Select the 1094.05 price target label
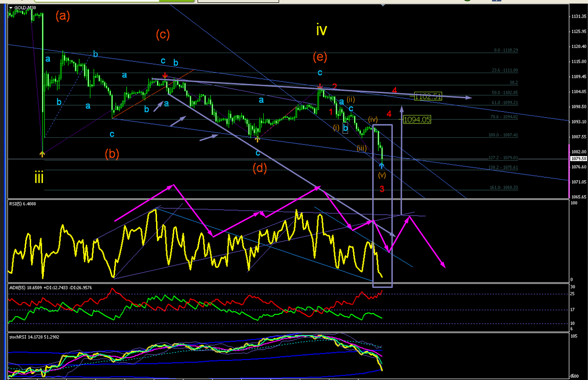The image size is (588, 380). 417,120
